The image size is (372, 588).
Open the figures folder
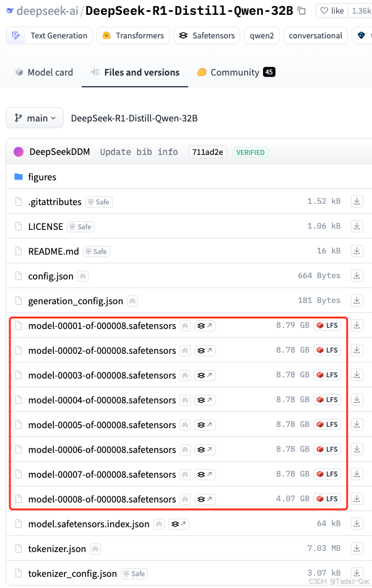(42, 177)
